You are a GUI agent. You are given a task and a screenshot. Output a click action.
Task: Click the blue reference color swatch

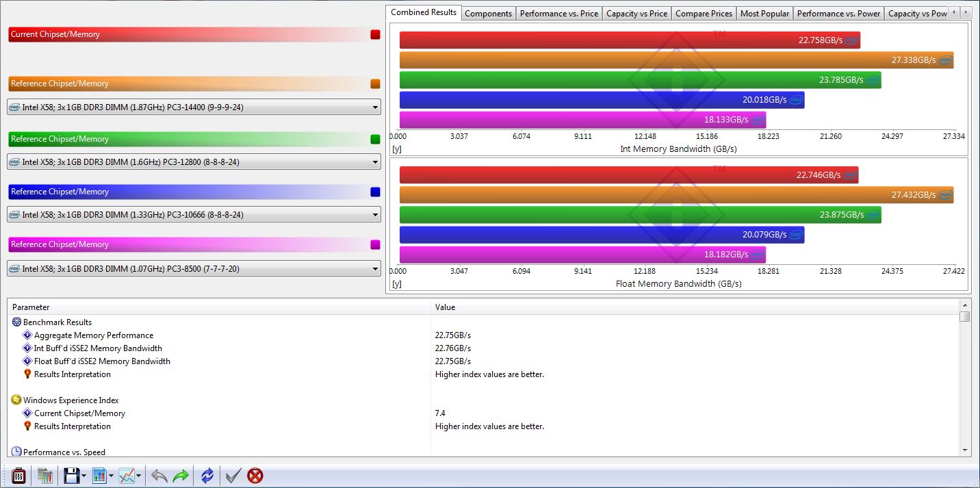tap(375, 192)
